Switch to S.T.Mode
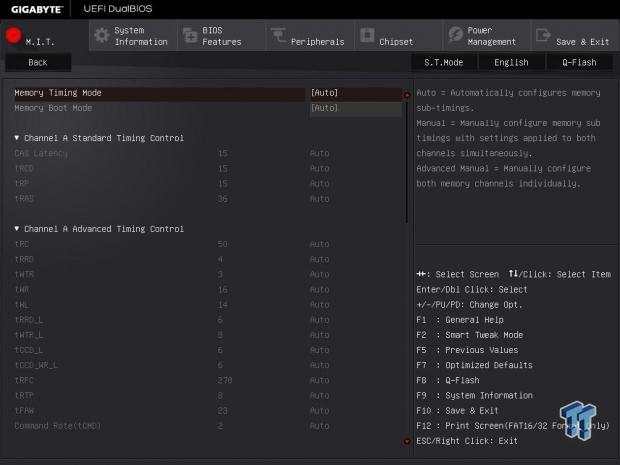Image resolution: width=620 pixels, height=465 pixels. click(x=443, y=62)
